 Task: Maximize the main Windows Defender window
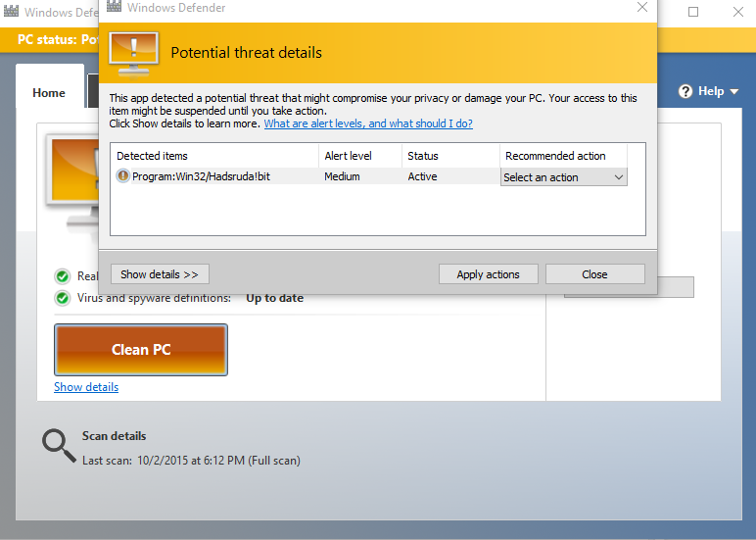click(x=693, y=12)
